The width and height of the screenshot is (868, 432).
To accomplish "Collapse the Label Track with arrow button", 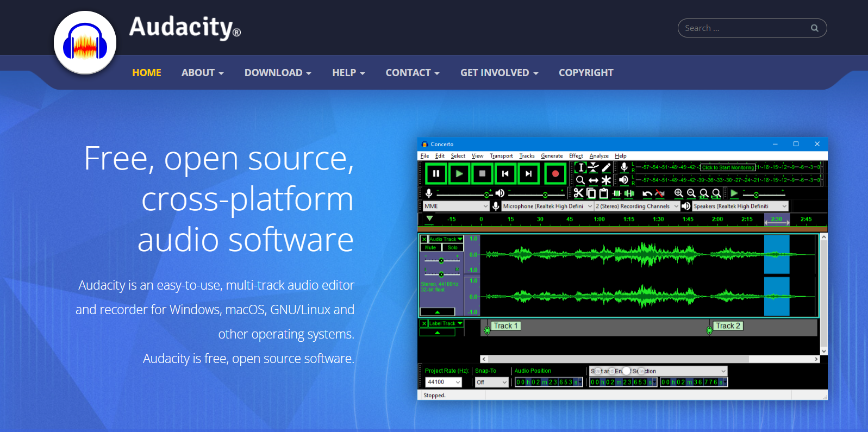I will coord(438,333).
